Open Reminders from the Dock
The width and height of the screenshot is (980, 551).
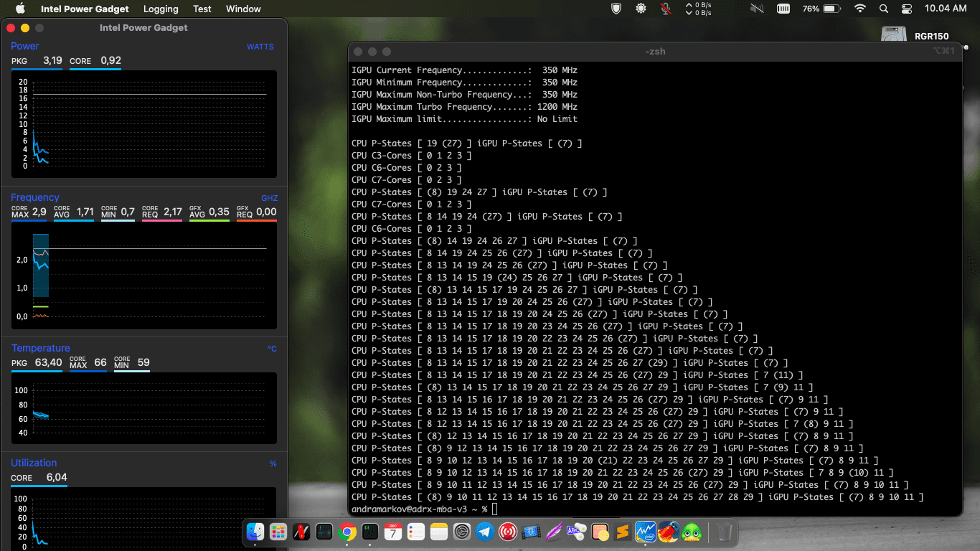[x=416, y=532]
